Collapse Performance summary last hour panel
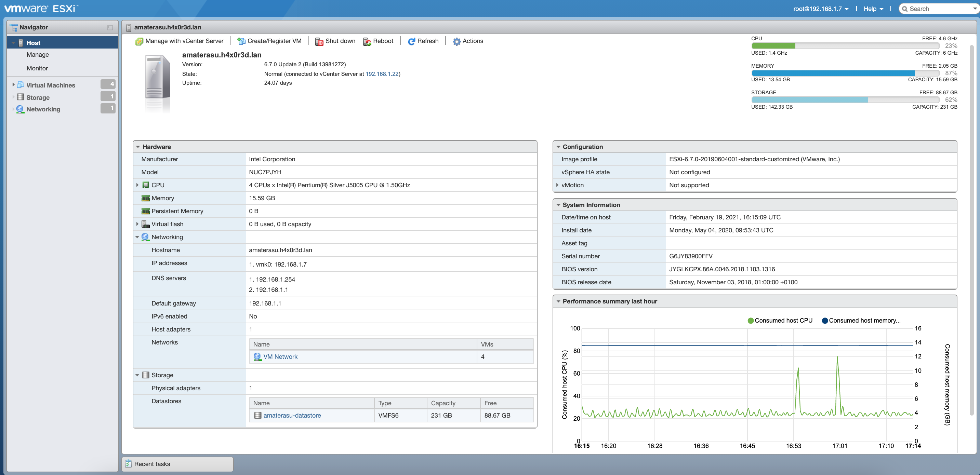 coord(558,301)
